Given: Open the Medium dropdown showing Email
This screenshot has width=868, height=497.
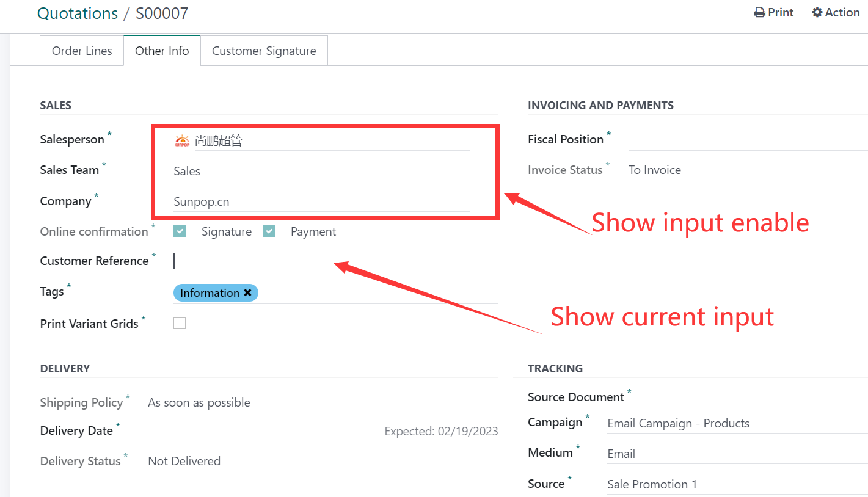Looking at the screenshot, I should click(733, 454).
